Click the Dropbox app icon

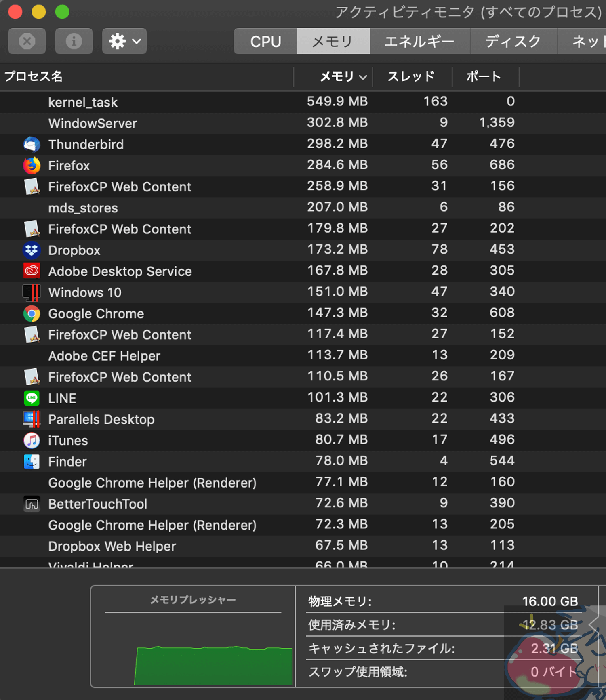coord(32,250)
